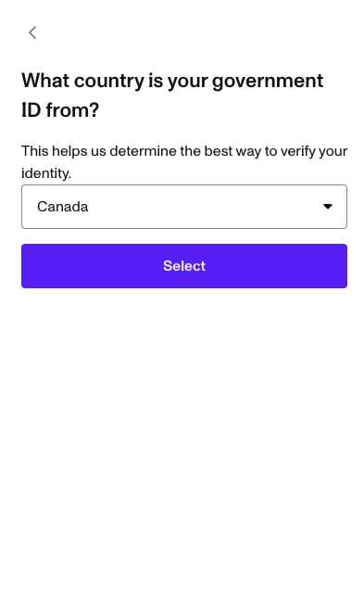This screenshot has height=597, width=364.
Task: Submit the Canada selection with Select
Action: click(184, 266)
